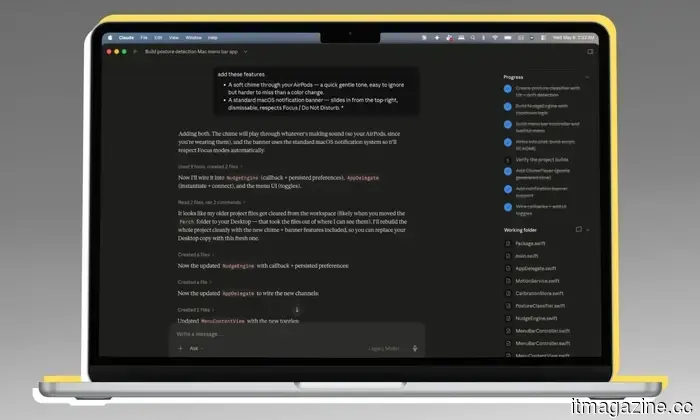The width and height of the screenshot is (700, 420).
Task: Click the file icon beside AppDelegate.swift
Action: pyautogui.click(x=508, y=268)
